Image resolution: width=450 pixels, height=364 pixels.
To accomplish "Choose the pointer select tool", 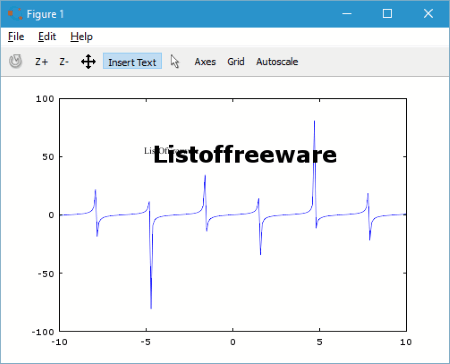I will pos(175,62).
